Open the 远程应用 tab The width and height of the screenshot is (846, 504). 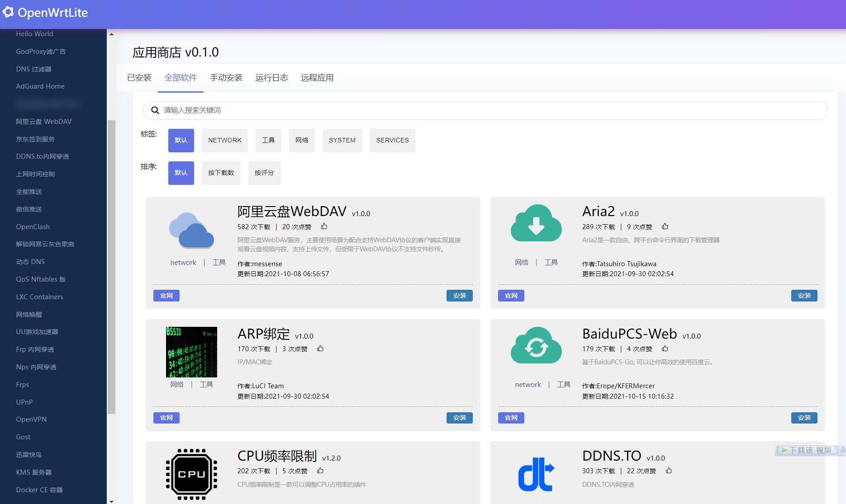pos(317,78)
